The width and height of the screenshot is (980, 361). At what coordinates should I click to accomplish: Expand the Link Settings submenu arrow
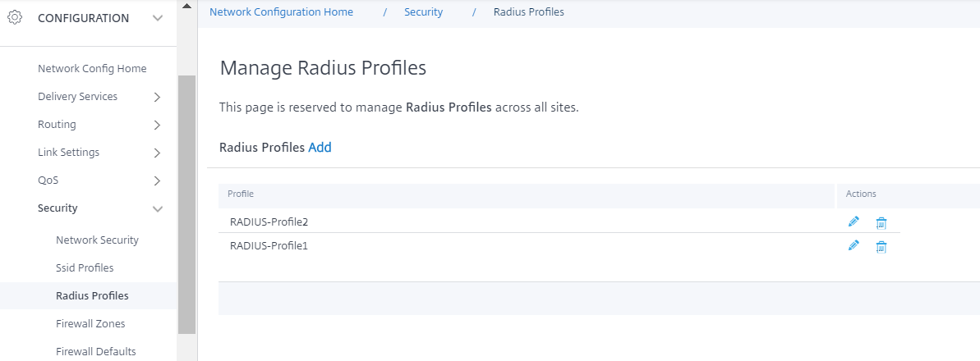click(x=157, y=153)
